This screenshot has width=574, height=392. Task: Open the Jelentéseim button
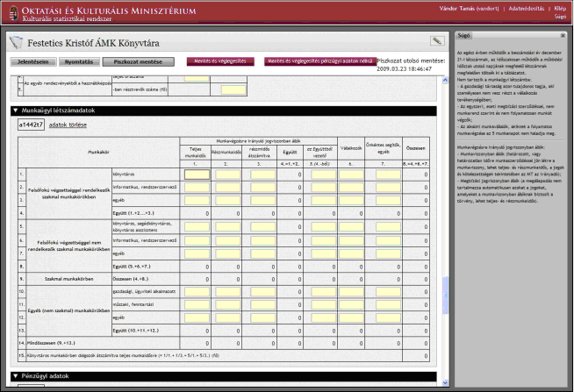33,61
